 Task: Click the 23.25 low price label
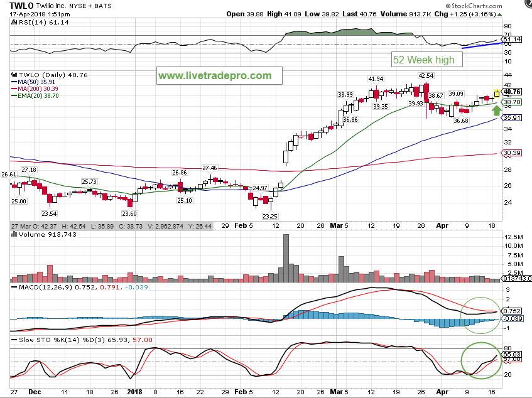tap(270, 215)
